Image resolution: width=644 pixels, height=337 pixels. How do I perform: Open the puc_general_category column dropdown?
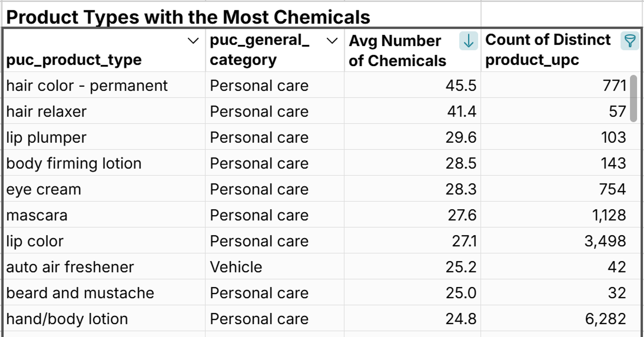(332, 41)
